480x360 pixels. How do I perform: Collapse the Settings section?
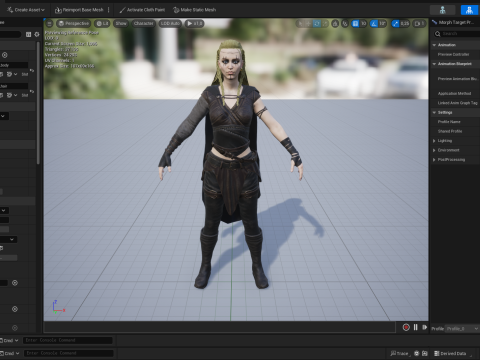point(434,113)
